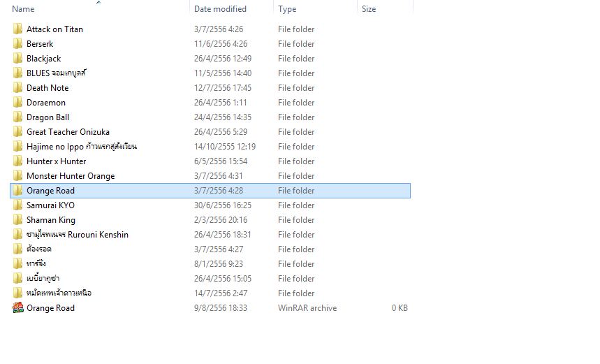The image size is (600, 364).
Task: Select the "BLUES จอมเกบูลส์" folder name
Action: (57, 73)
